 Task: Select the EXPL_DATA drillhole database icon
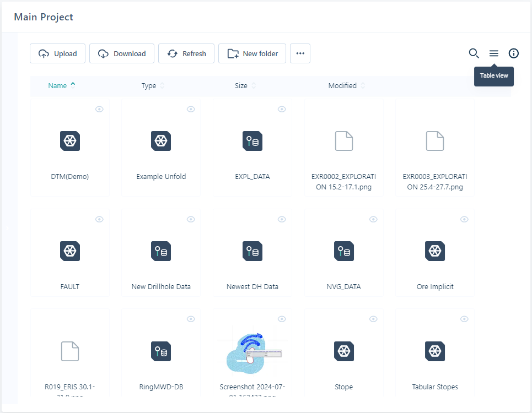point(252,141)
